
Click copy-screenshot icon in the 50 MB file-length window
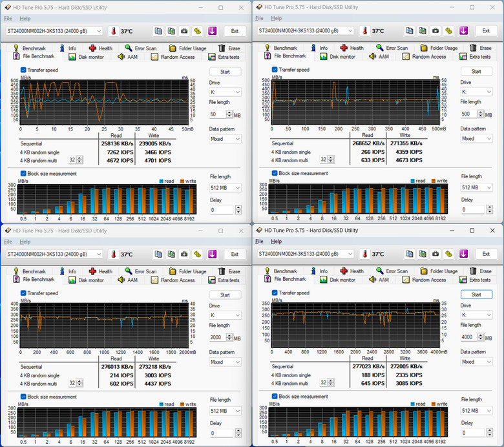(171, 31)
